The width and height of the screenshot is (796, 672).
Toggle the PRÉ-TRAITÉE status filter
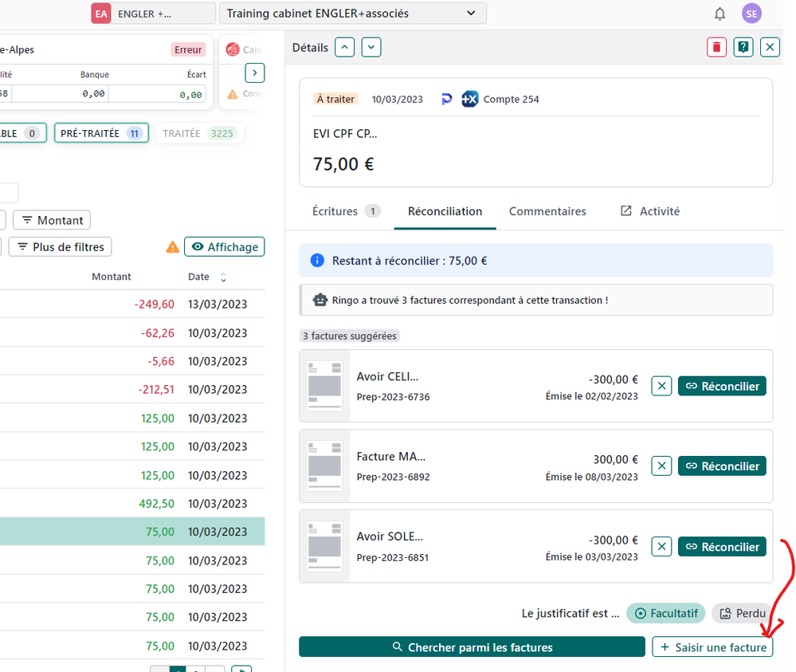(101, 133)
